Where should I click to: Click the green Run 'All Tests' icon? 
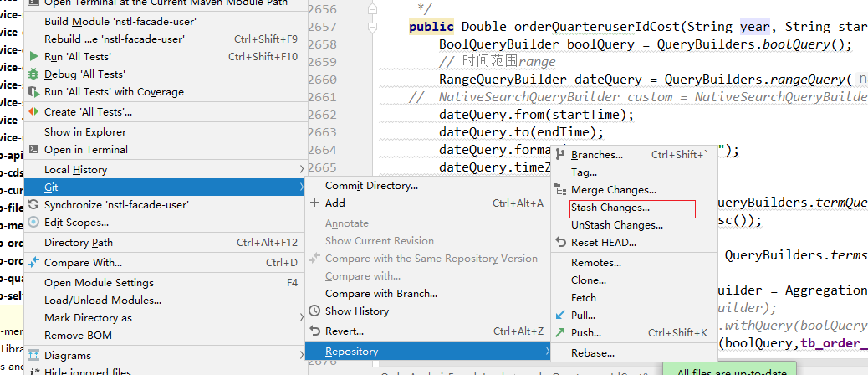[x=33, y=56]
